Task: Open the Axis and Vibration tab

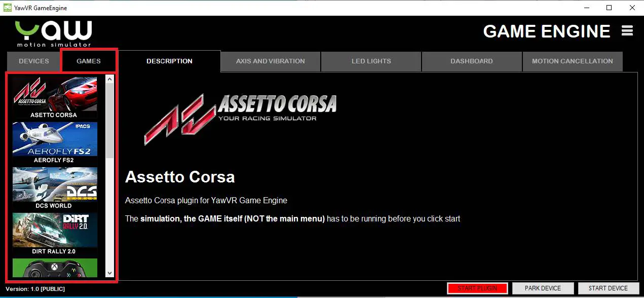Action: coord(270,61)
